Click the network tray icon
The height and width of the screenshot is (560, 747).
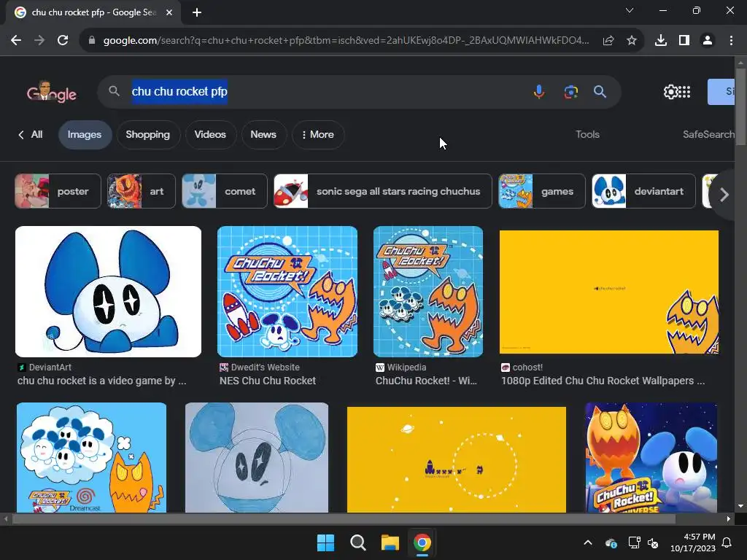pos(634,542)
